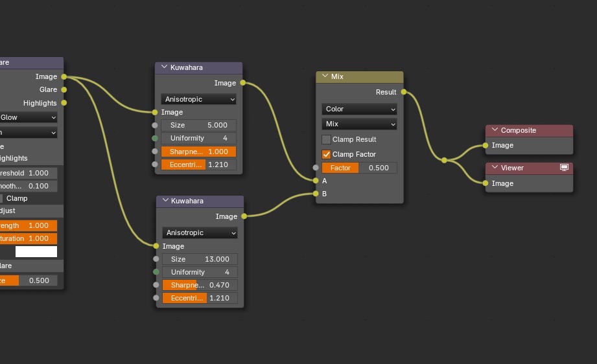This screenshot has width=597, height=364.
Task: Open the white color swatch in Glare node
Action: pyautogui.click(x=36, y=251)
